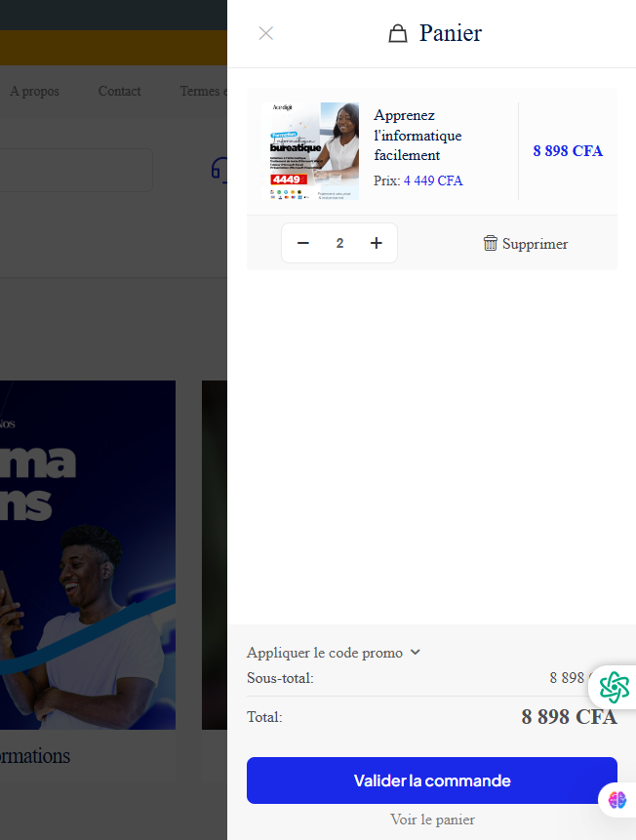636x840 pixels.
Task: Increase quantity with the plus button
Action: 377,243
